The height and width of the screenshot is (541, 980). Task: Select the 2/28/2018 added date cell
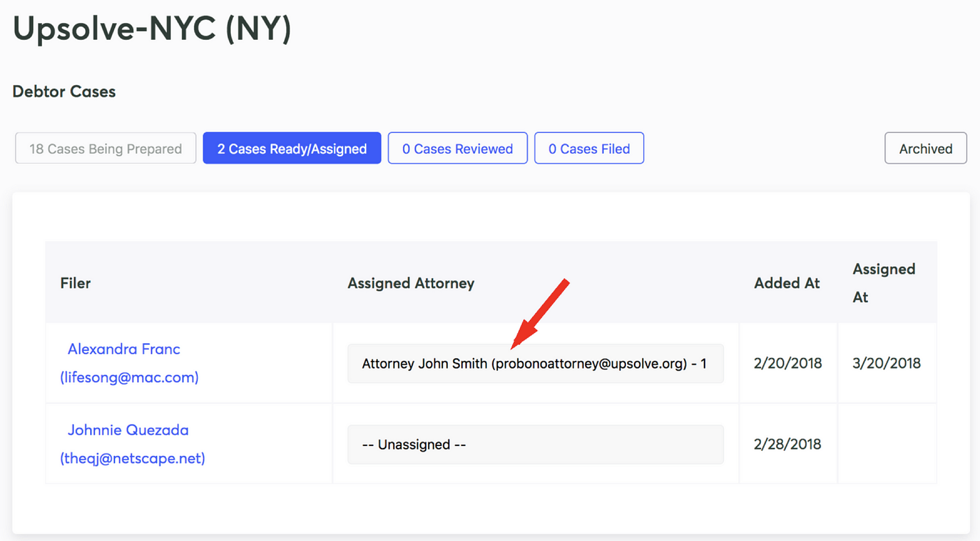pos(788,444)
